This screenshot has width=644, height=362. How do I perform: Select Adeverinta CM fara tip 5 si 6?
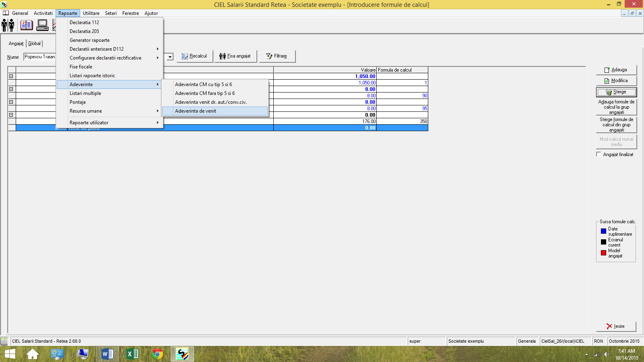tap(215, 93)
